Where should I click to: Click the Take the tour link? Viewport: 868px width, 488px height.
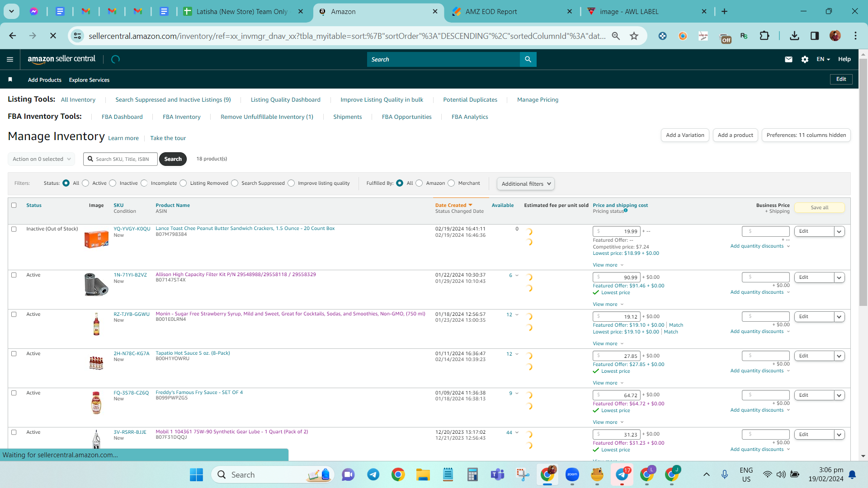168,138
